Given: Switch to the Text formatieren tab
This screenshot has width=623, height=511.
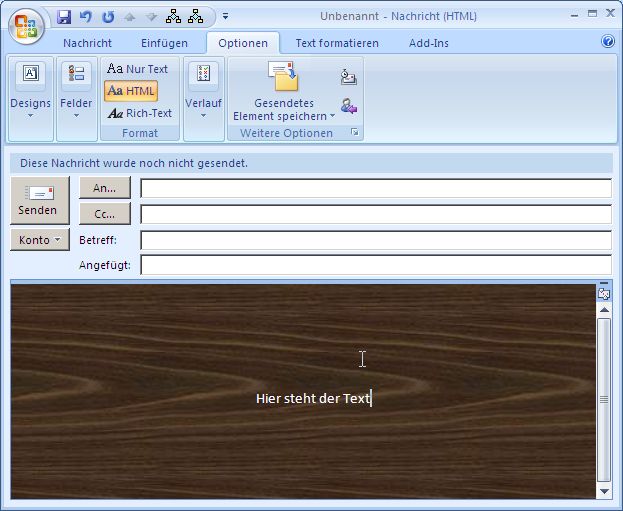Looking at the screenshot, I should pos(337,43).
